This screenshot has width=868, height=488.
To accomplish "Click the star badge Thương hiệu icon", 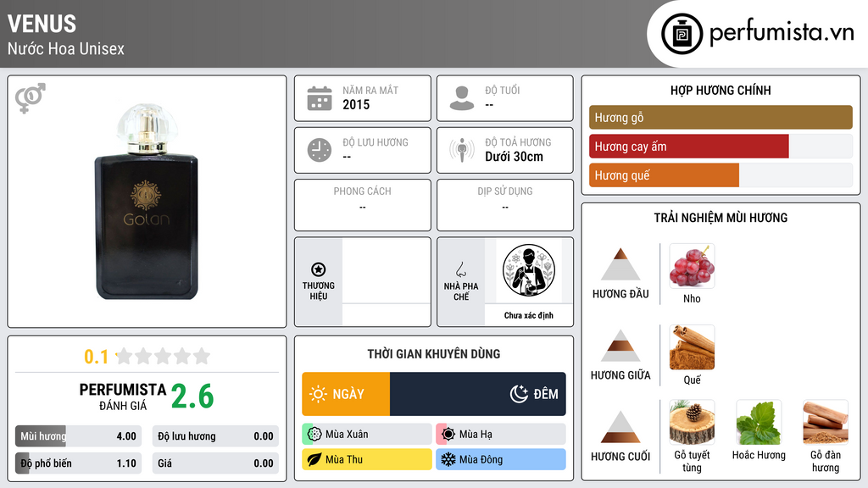I will tap(319, 269).
